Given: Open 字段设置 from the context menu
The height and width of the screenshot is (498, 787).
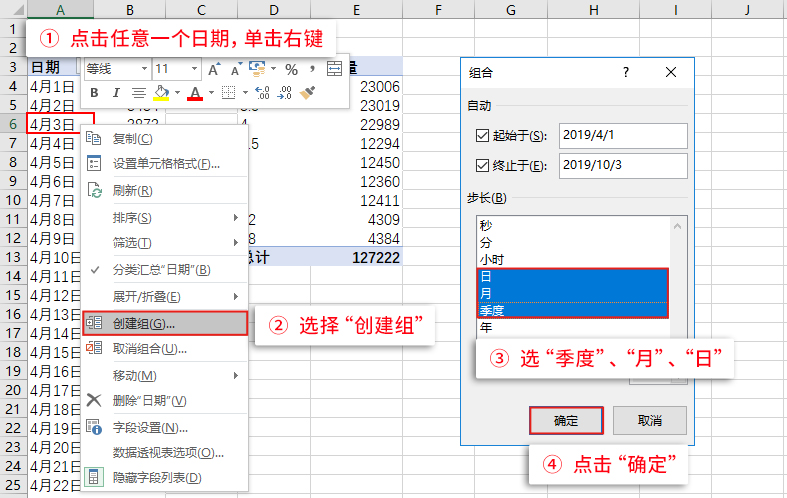Looking at the screenshot, I should coord(165,428).
